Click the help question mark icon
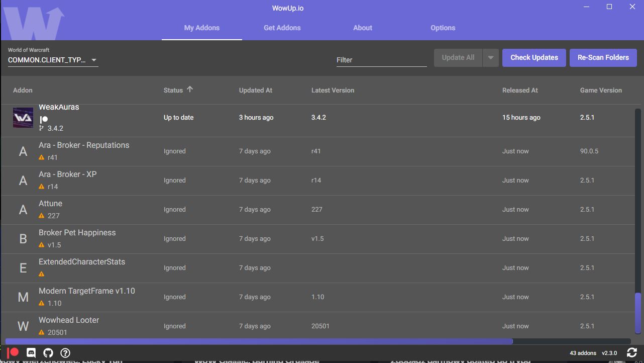The image size is (644, 363). 65,352
